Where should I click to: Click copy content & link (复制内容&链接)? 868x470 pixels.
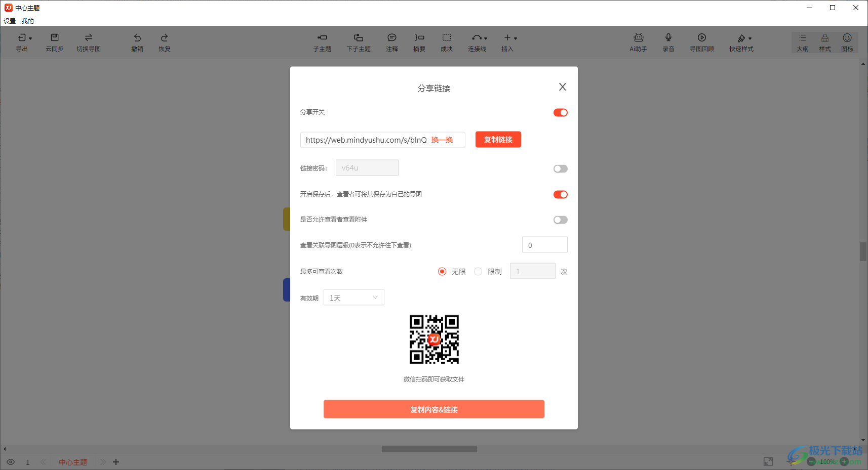(x=434, y=409)
